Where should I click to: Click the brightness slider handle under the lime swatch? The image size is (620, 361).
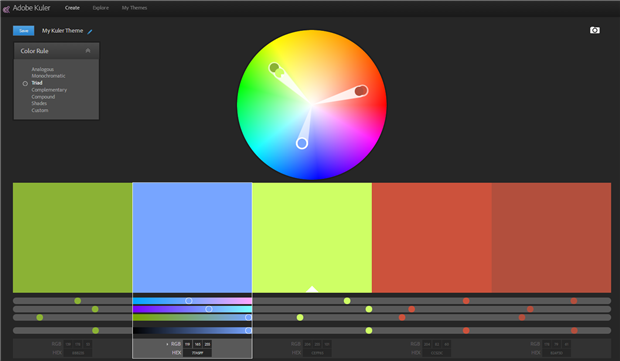point(369,331)
